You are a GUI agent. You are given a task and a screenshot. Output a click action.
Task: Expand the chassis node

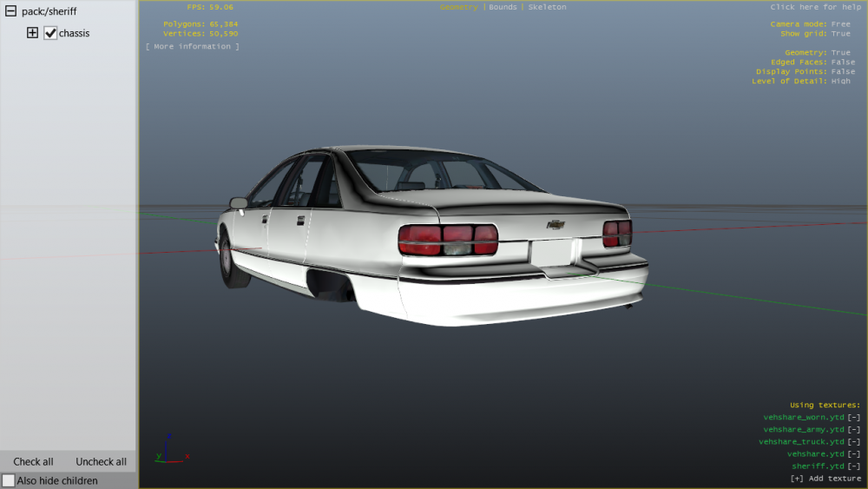click(33, 33)
